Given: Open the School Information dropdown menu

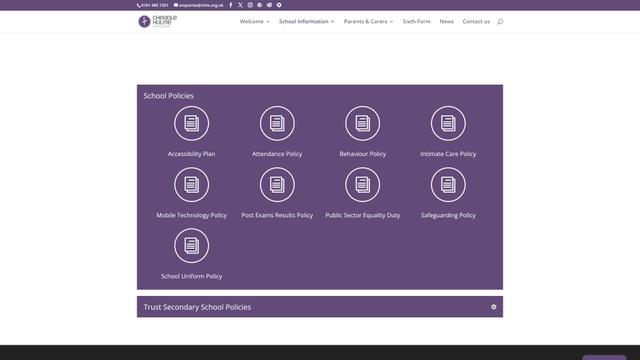Looking at the screenshot, I should coord(307,22).
